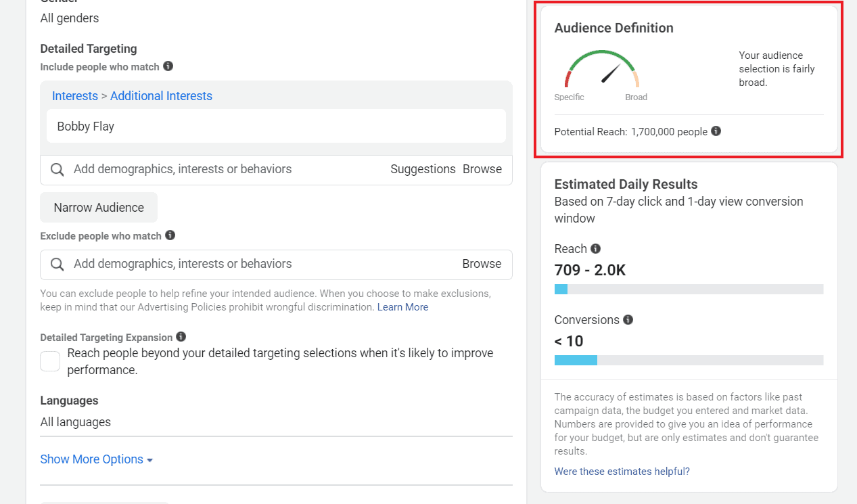The height and width of the screenshot is (504, 857).
Task: Click the magnifier in the exclusion targeting field
Action: 57,264
